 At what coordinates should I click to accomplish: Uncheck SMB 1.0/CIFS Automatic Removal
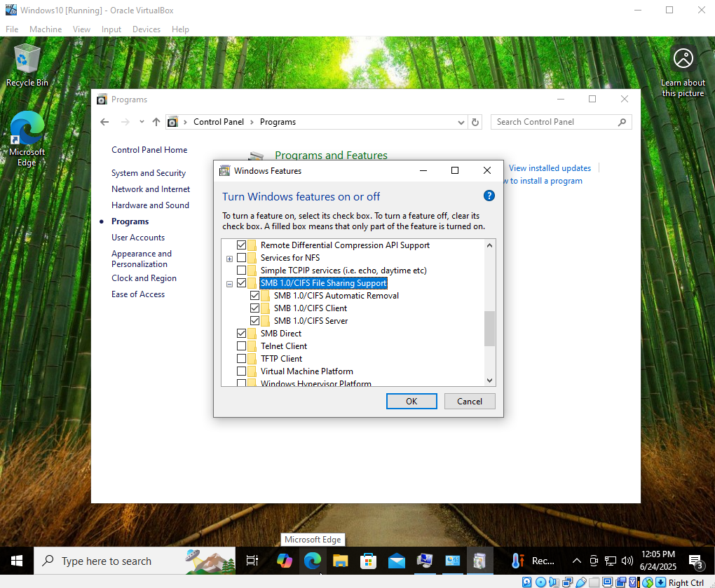click(x=254, y=296)
